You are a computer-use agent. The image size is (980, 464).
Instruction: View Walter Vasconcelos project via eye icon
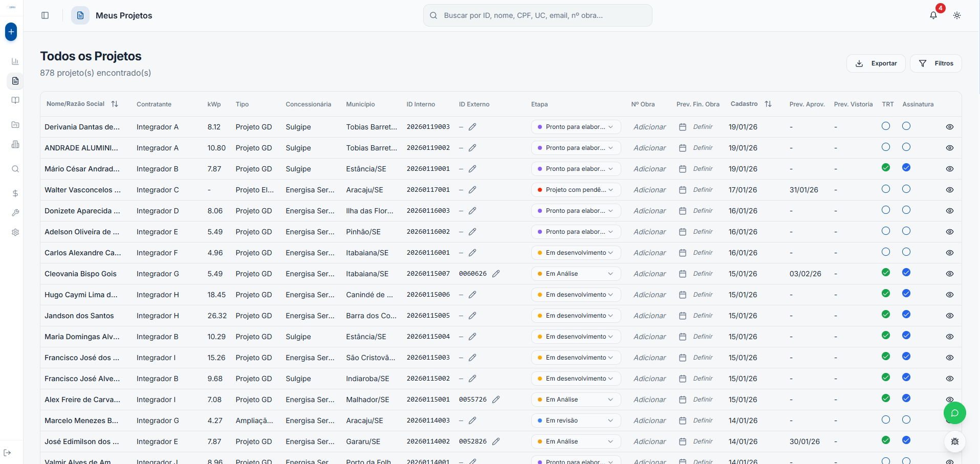point(949,190)
